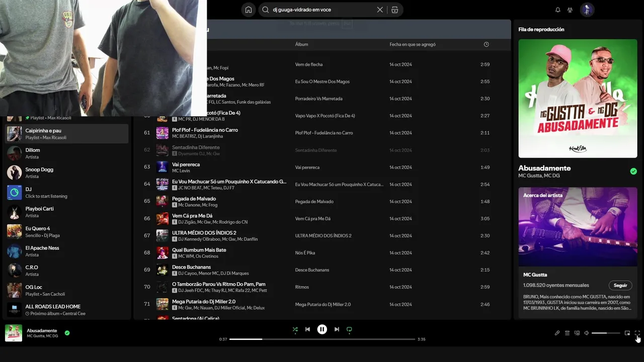
Task: Open now playing cover thumbnail in player bar
Action: click(x=14, y=333)
